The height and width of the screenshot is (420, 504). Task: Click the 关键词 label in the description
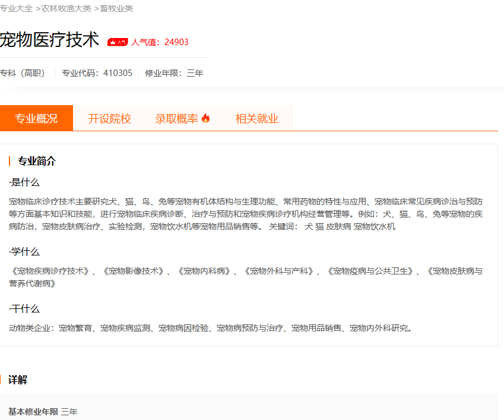(x=281, y=227)
